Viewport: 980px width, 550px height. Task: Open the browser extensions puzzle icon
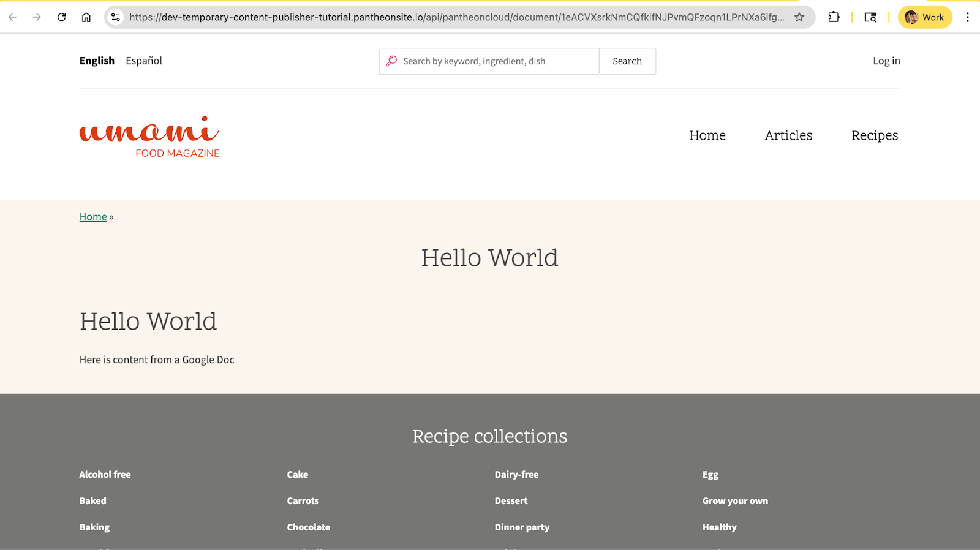coord(834,17)
